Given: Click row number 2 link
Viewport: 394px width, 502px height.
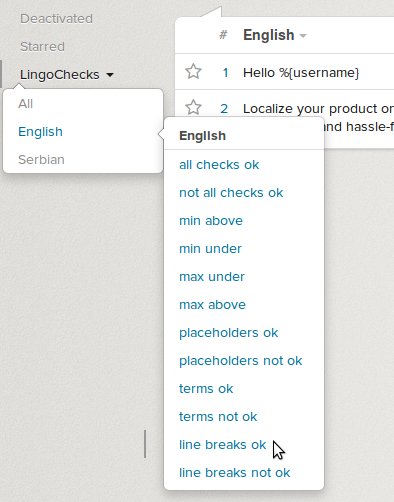Looking at the screenshot, I should (x=224, y=108).
